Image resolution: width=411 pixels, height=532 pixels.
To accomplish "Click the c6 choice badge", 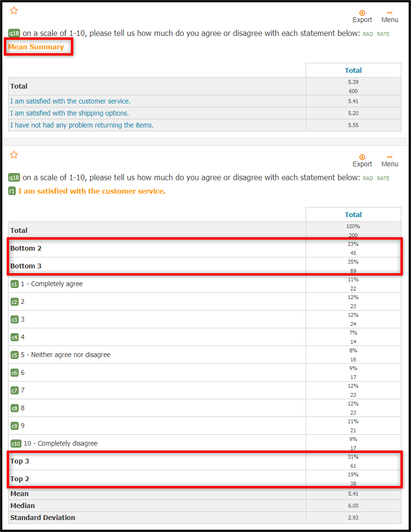I will tap(14, 372).
